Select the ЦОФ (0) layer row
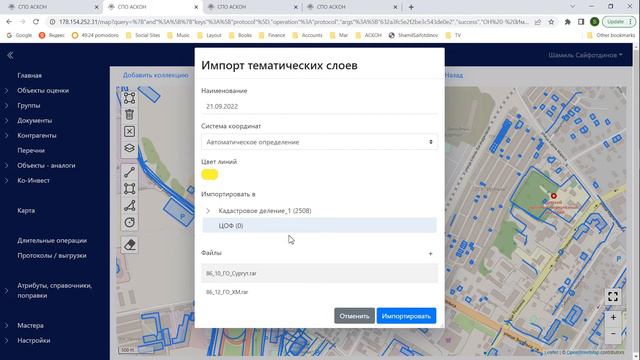640x360 pixels. pos(319,226)
